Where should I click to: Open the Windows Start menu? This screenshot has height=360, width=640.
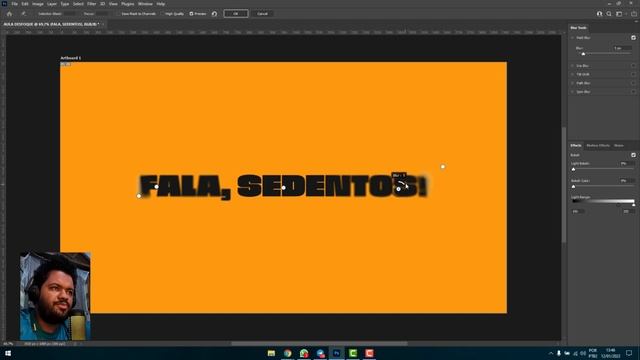(8, 353)
